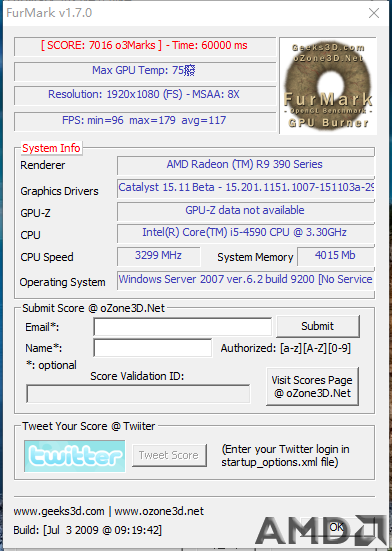Click the Score Validation ID field
Image resolution: width=392 pixels, height=551 pixels.
point(138,394)
